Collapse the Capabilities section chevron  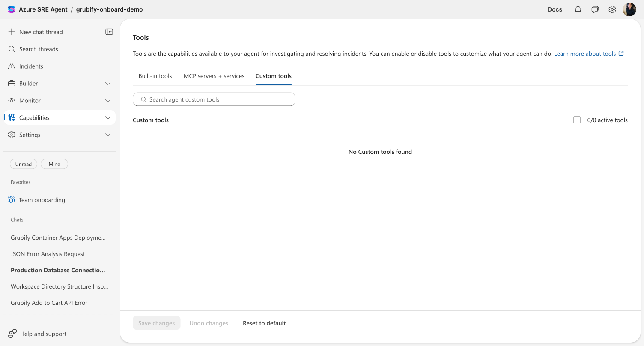108,117
